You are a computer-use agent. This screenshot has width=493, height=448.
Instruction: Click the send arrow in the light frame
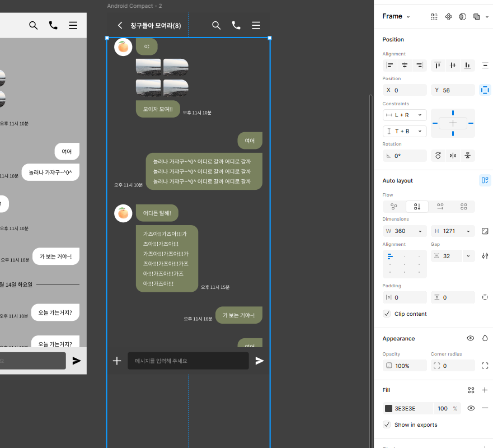point(77,361)
